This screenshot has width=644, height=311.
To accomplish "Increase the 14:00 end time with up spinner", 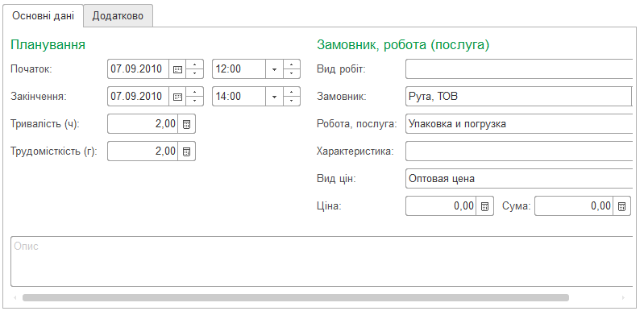I will pos(291,92).
